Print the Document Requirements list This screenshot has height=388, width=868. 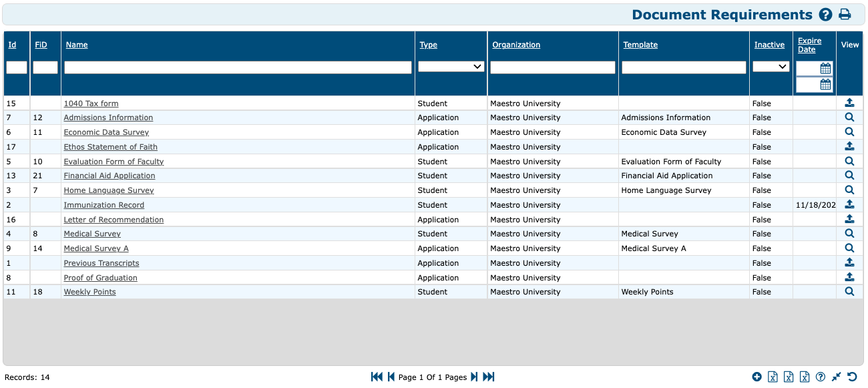click(845, 15)
